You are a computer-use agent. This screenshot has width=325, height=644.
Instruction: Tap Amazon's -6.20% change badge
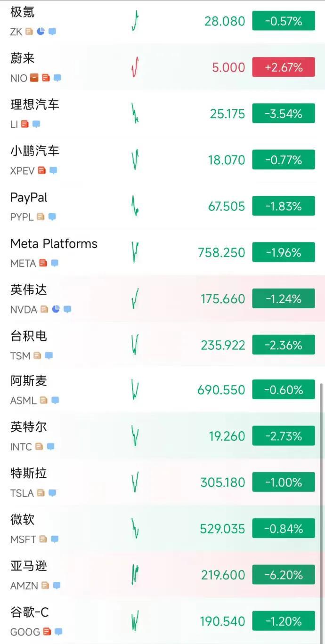[x=284, y=575]
